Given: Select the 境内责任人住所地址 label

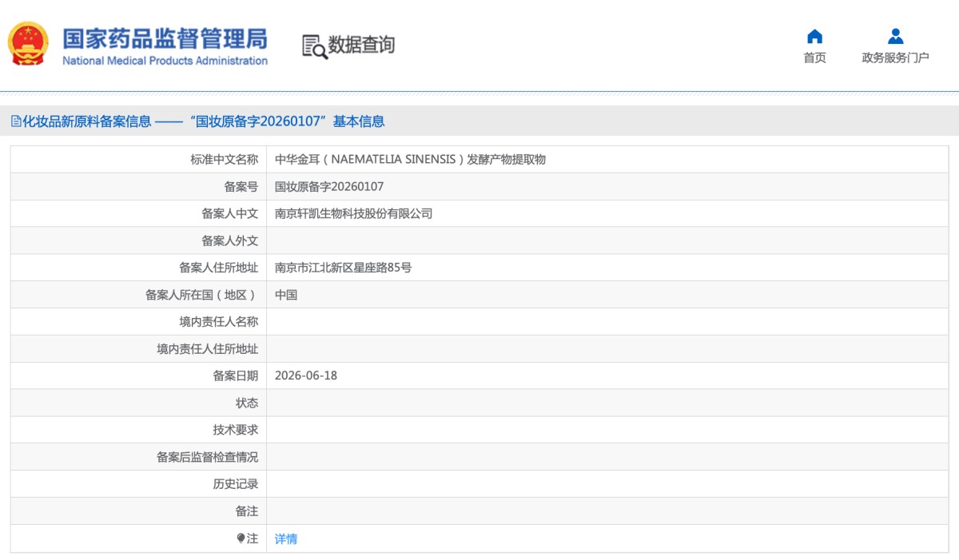Looking at the screenshot, I should click(x=208, y=349).
